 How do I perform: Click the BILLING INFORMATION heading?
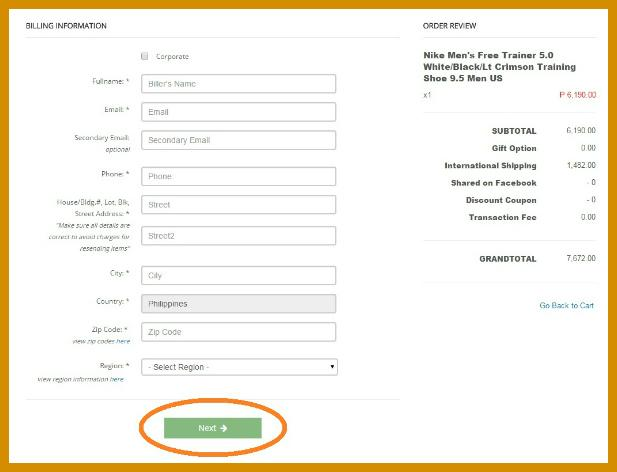click(66, 26)
